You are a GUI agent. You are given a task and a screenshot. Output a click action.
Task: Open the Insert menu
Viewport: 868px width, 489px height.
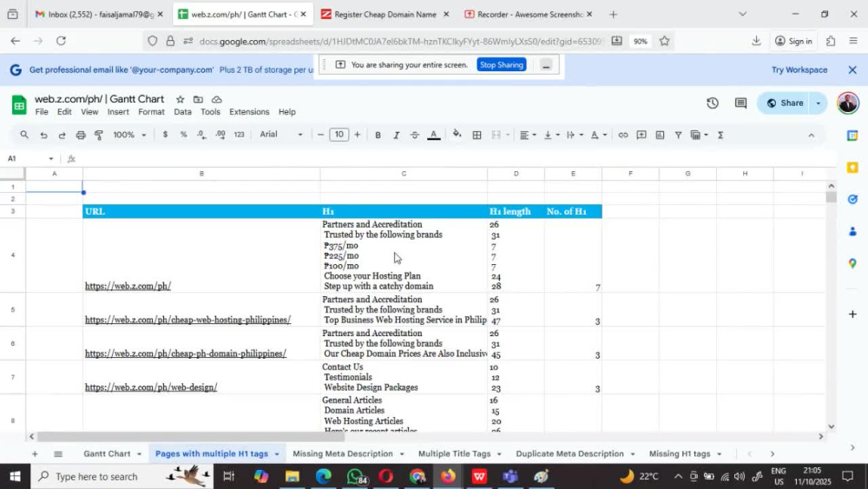(118, 112)
